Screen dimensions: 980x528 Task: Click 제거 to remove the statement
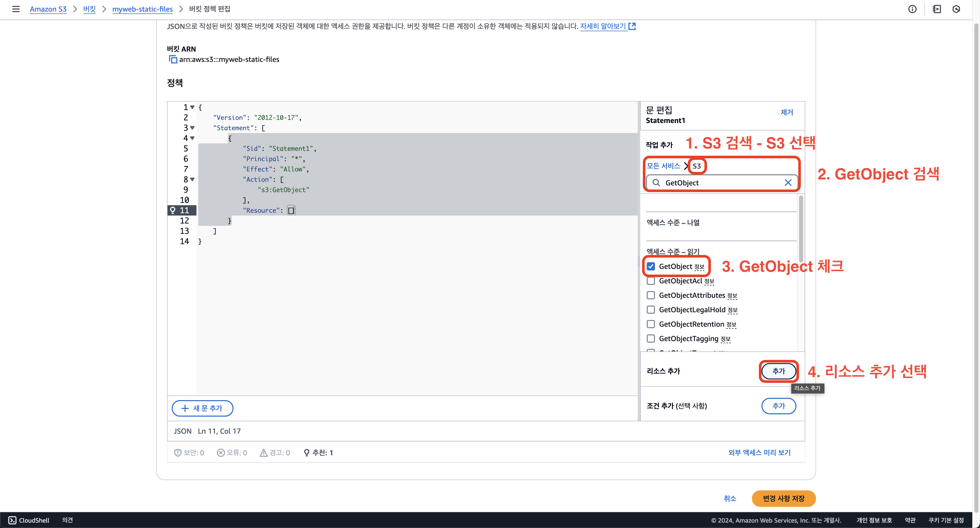(x=787, y=112)
